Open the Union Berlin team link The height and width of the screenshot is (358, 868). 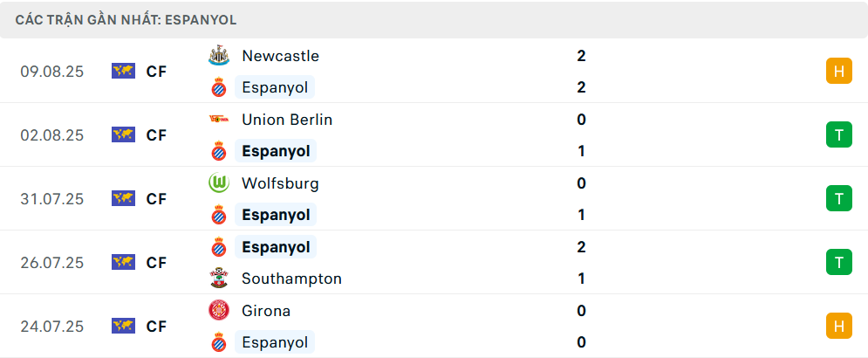287,120
